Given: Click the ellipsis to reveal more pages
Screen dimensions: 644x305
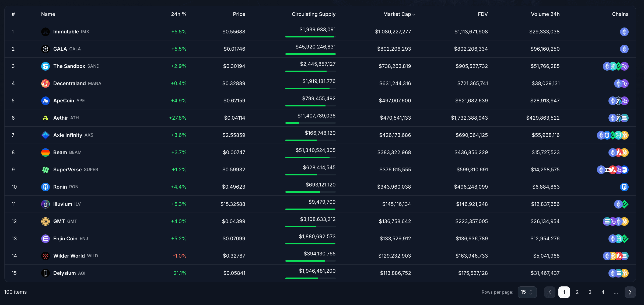Looking at the screenshot, I should (616, 292).
